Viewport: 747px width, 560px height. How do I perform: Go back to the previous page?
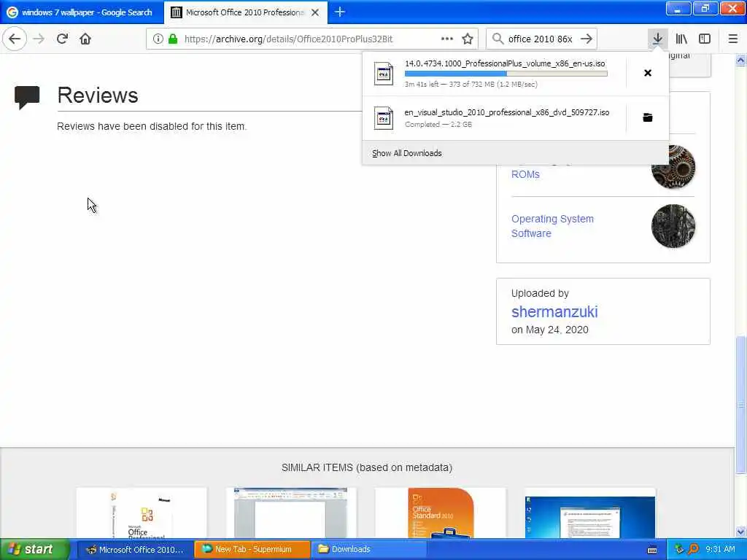click(15, 39)
